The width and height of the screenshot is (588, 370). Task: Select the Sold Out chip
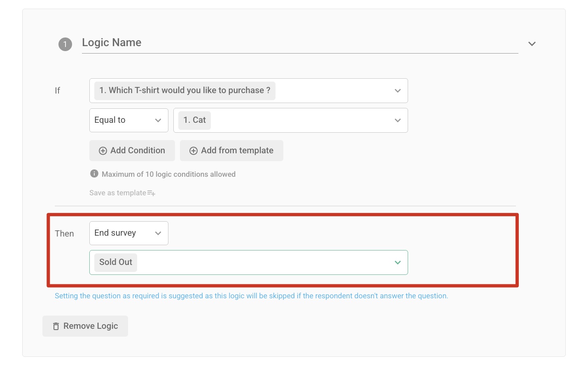click(x=115, y=262)
